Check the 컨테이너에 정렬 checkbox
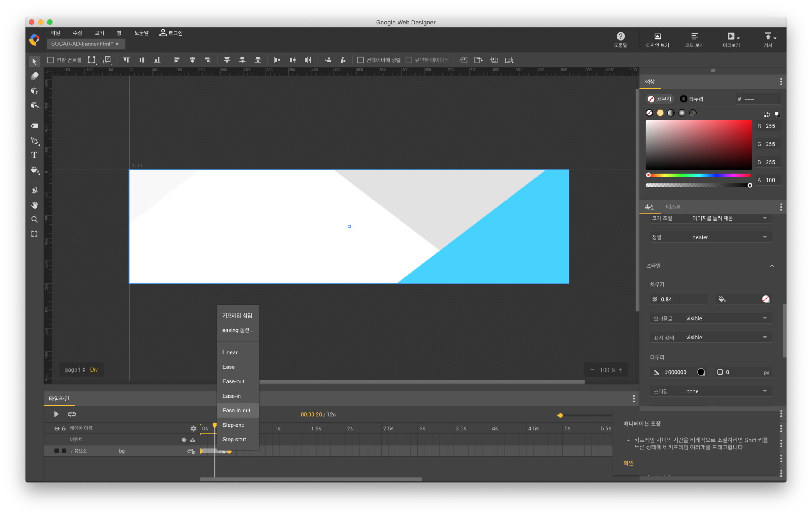 (360, 60)
